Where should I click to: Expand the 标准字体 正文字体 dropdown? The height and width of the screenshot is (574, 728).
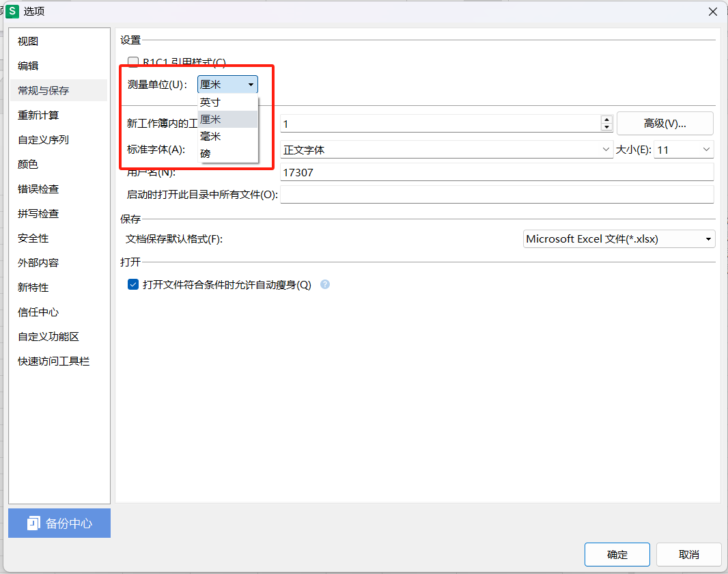coord(606,150)
